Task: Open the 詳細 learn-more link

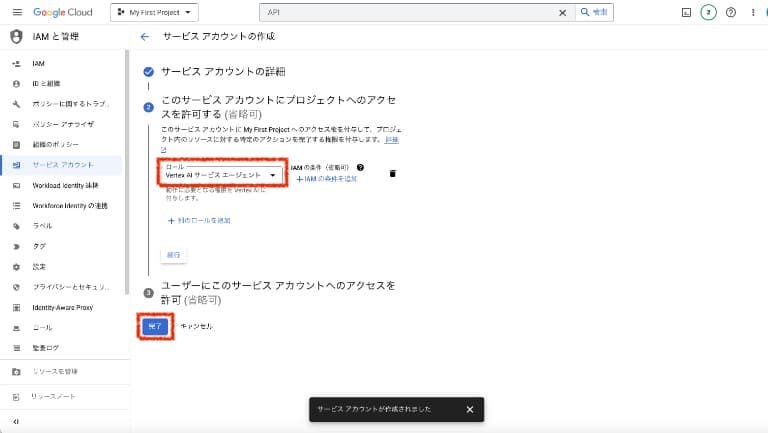Action: 391,140
